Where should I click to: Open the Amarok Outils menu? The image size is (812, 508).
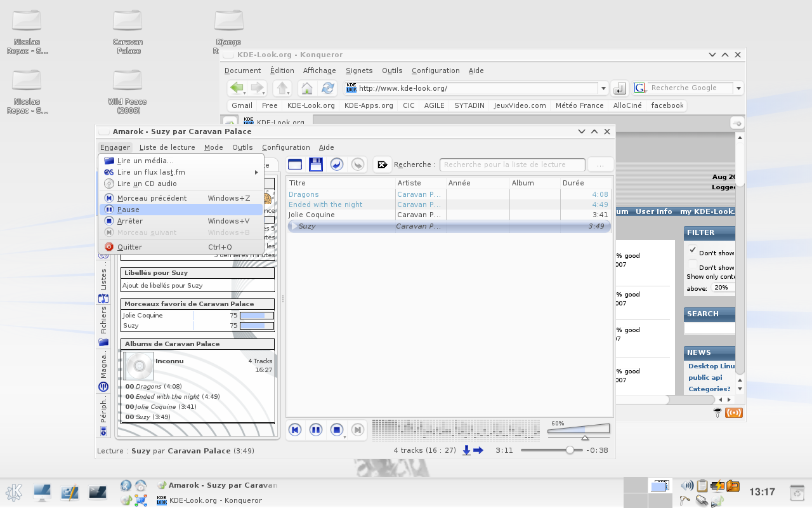pyautogui.click(x=242, y=147)
